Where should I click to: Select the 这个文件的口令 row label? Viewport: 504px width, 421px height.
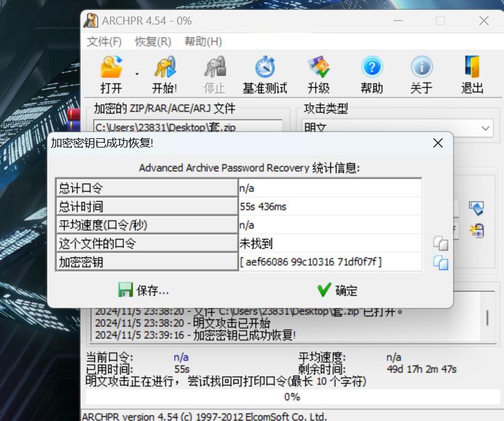147,243
